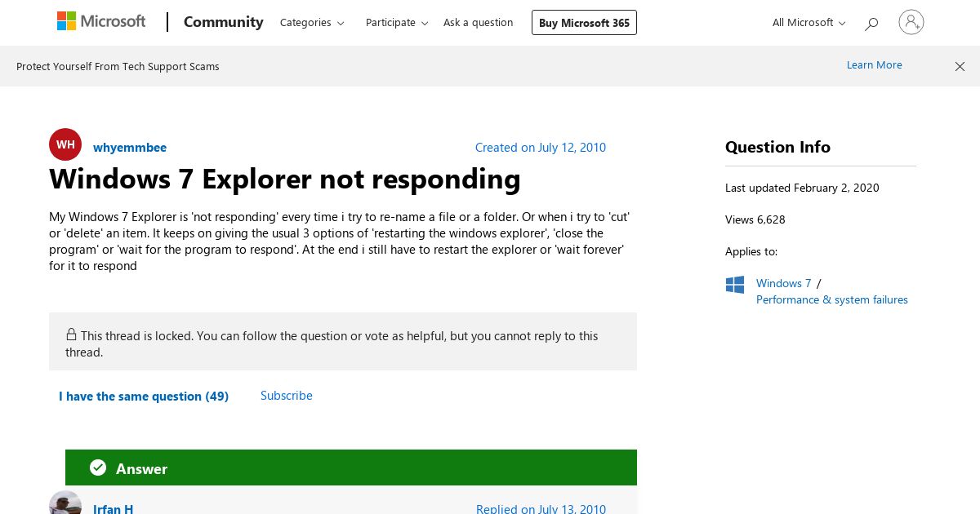
Task: Open the Community home link
Action: click(x=224, y=22)
